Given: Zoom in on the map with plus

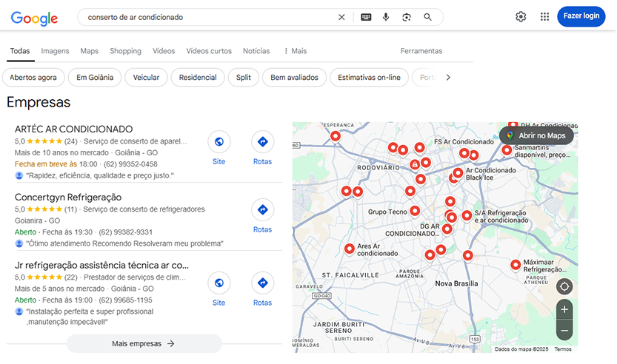Looking at the screenshot, I should pos(564,309).
